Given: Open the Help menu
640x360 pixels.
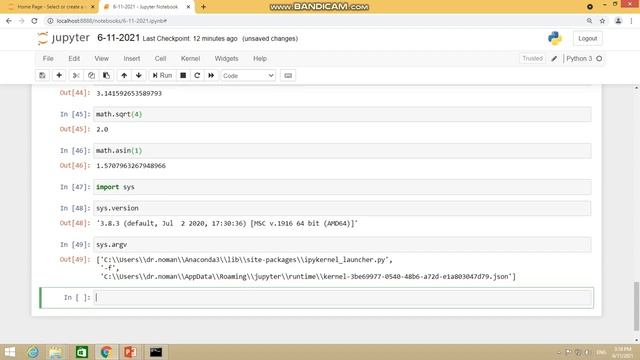Looking at the screenshot, I should point(260,58).
